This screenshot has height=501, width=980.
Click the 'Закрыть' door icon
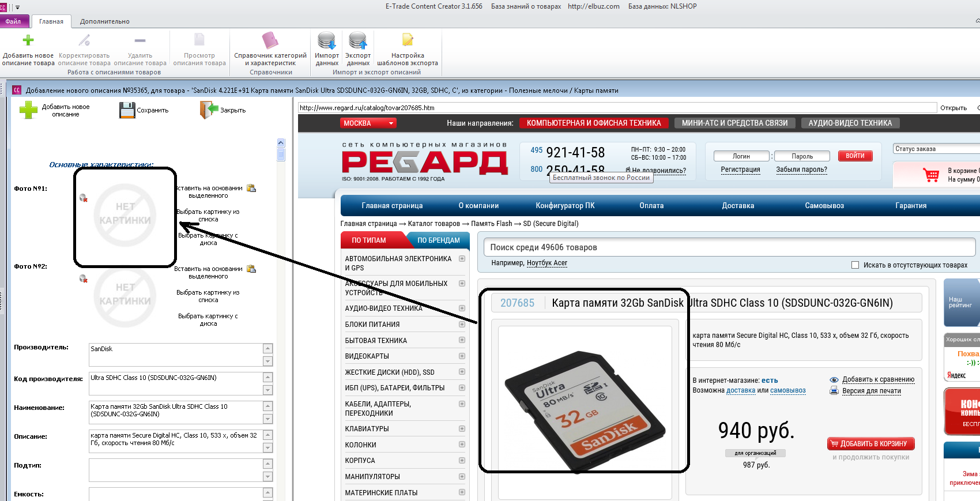click(209, 110)
